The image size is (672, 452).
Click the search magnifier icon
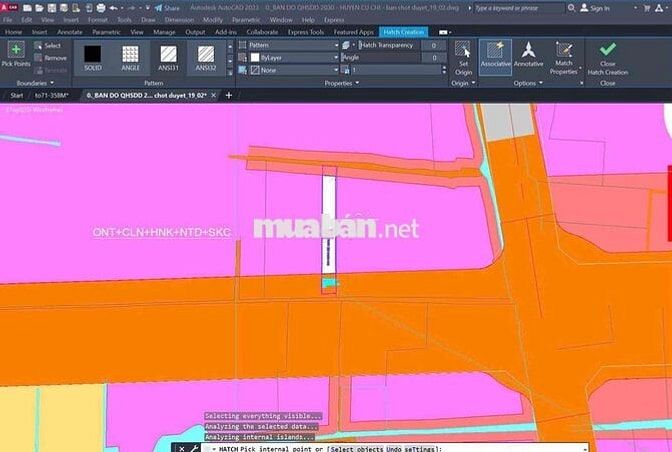tap(571, 8)
